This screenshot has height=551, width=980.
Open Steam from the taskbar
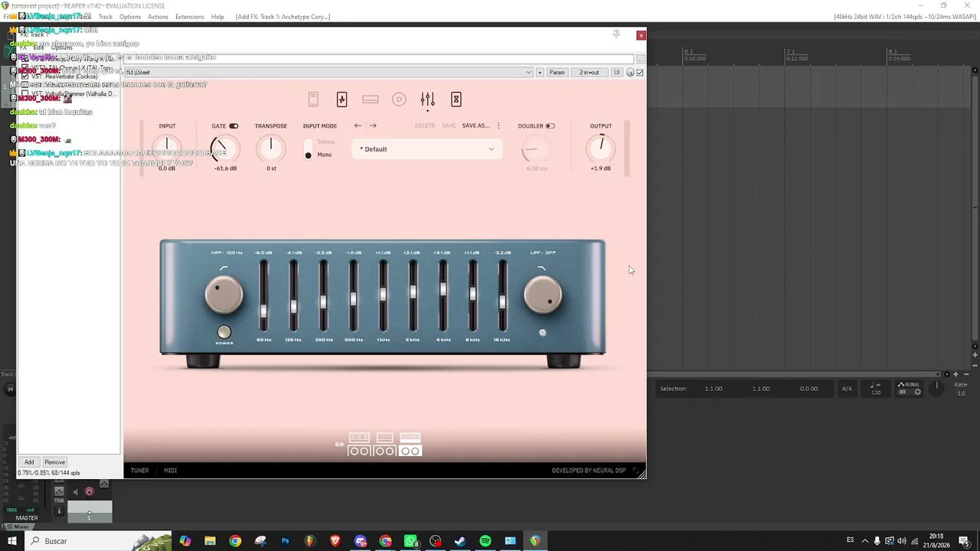click(x=460, y=541)
